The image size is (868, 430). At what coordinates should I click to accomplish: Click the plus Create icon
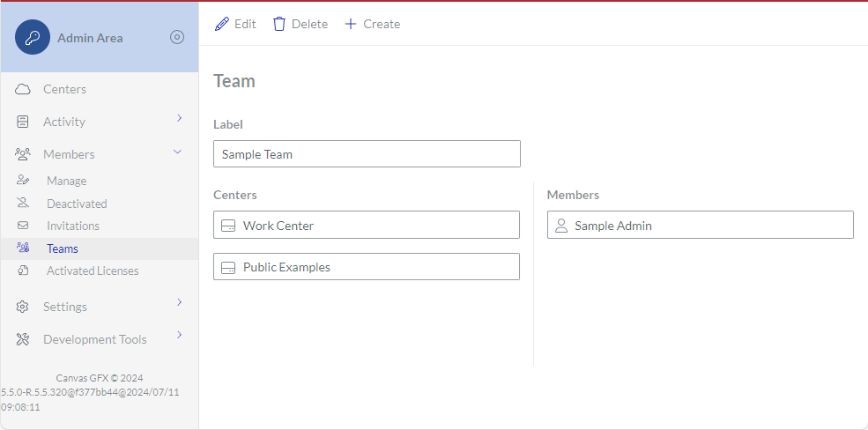pos(351,24)
